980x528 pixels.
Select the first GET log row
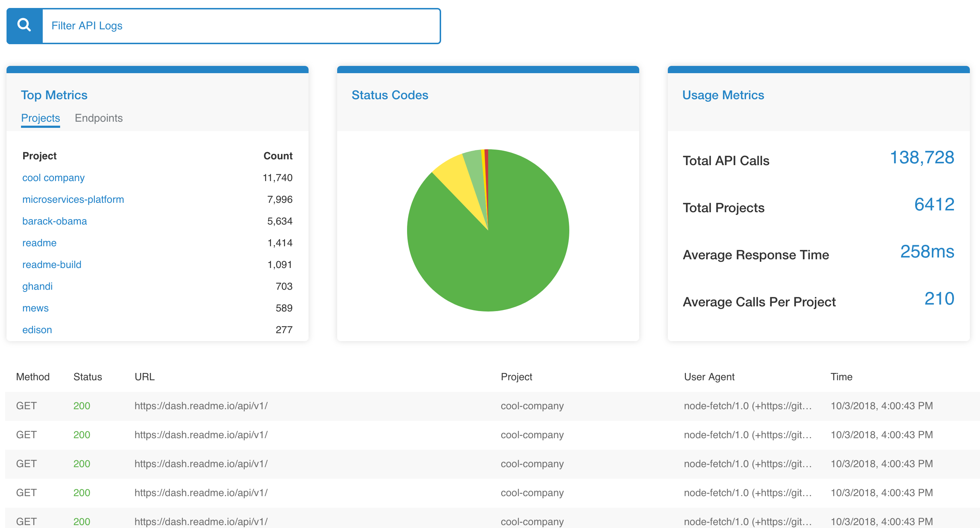tap(266, 406)
